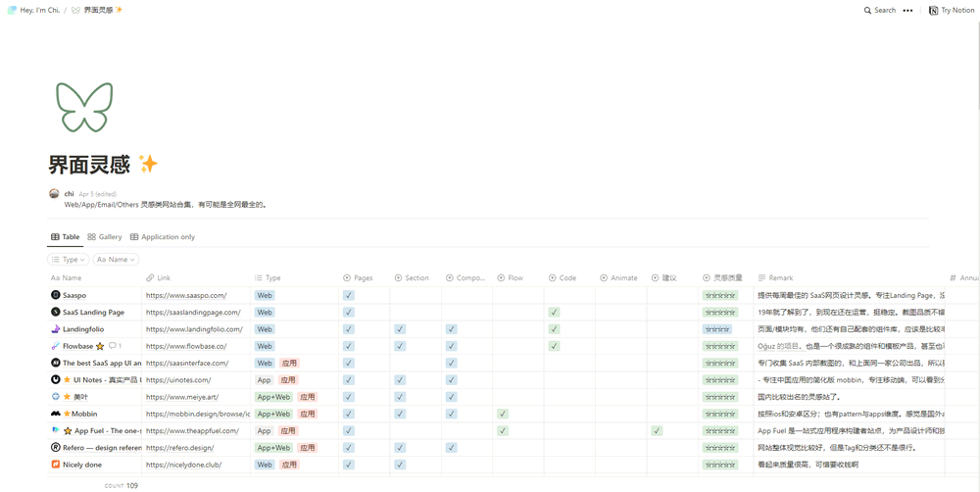Viewport: 980px width, 492px height.
Task: Click the table icon beside Application only tab
Action: pos(134,237)
